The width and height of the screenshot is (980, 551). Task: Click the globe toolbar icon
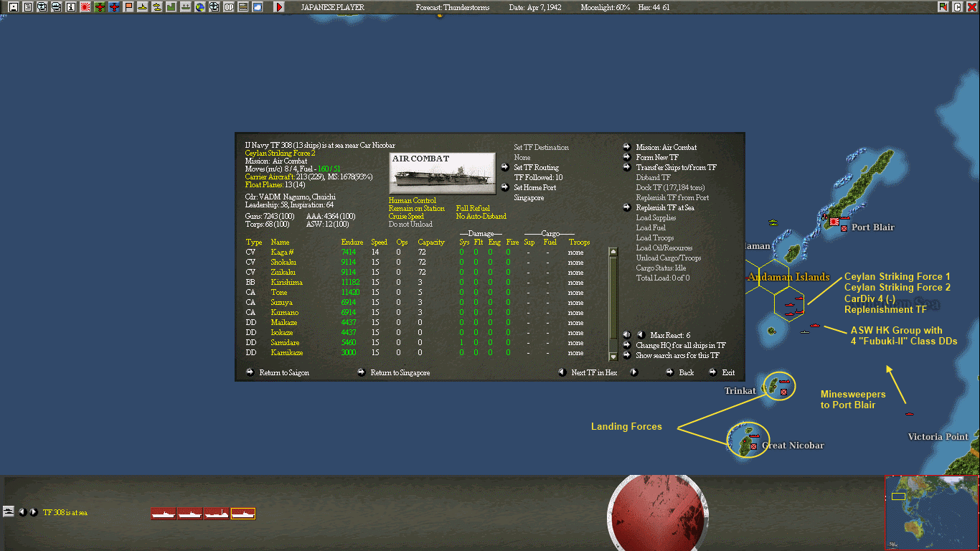199,7
